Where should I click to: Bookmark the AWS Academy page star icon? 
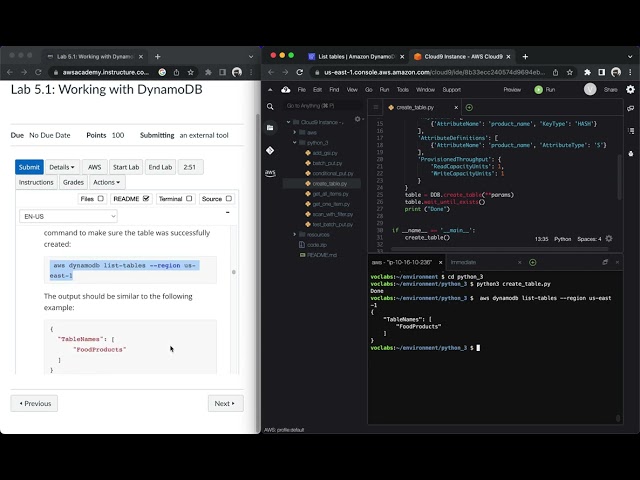tap(190, 72)
